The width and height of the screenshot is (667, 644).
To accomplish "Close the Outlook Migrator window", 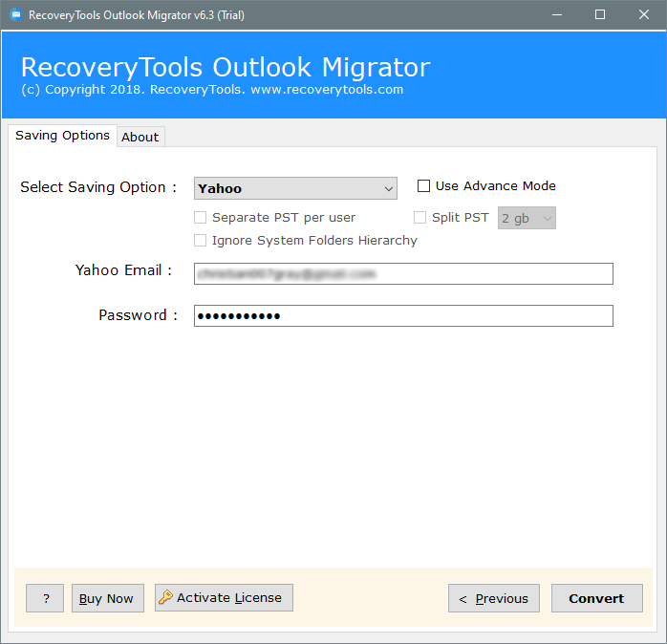I will tap(644, 15).
